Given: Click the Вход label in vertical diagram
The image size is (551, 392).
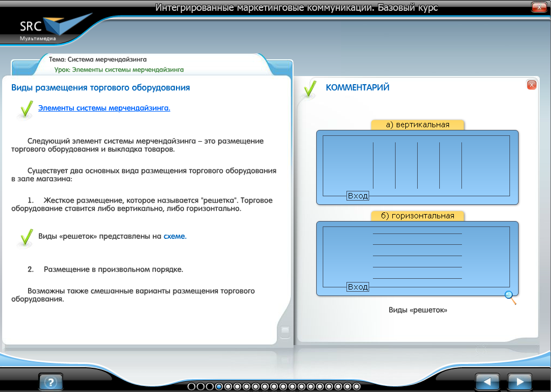Looking at the screenshot, I should (x=358, y=196).
